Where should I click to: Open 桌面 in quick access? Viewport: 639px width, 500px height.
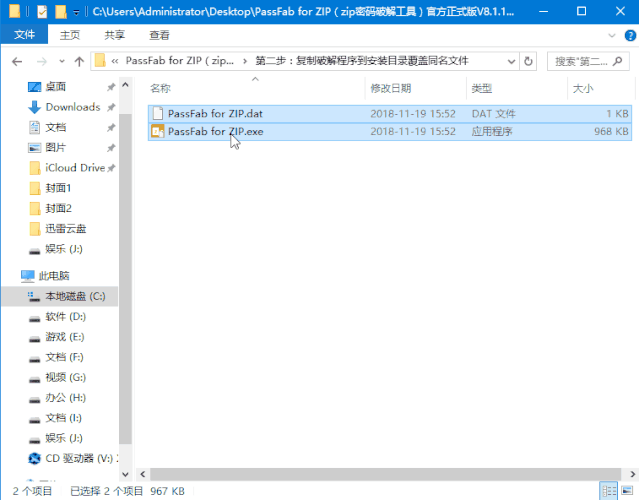click(x=55, y=87)
